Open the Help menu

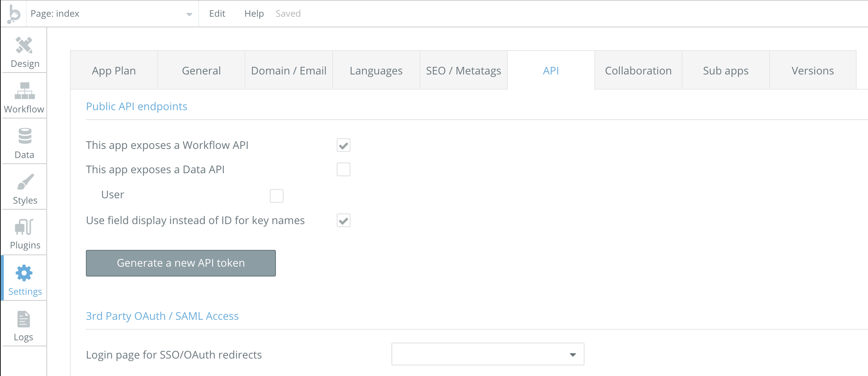[254, 14]
